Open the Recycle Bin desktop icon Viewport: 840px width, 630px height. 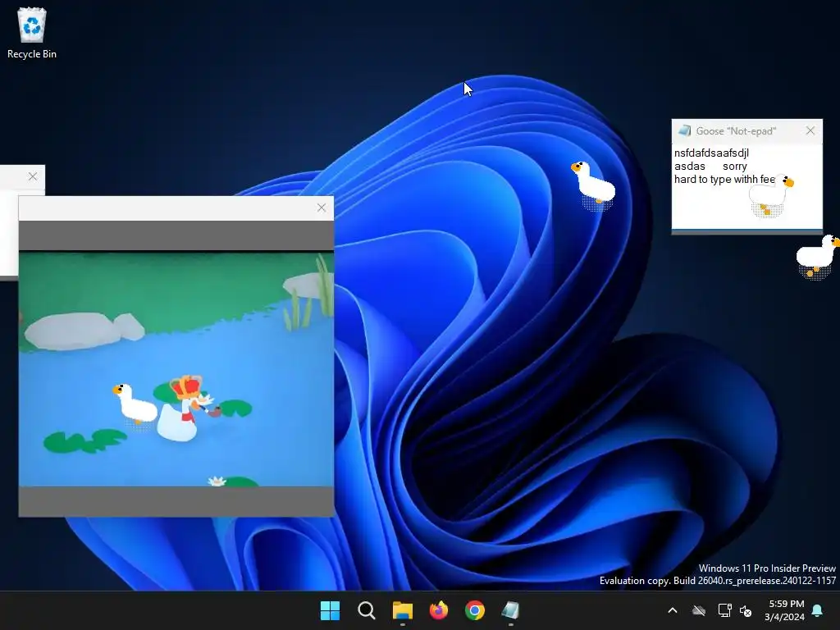[32, 33]
